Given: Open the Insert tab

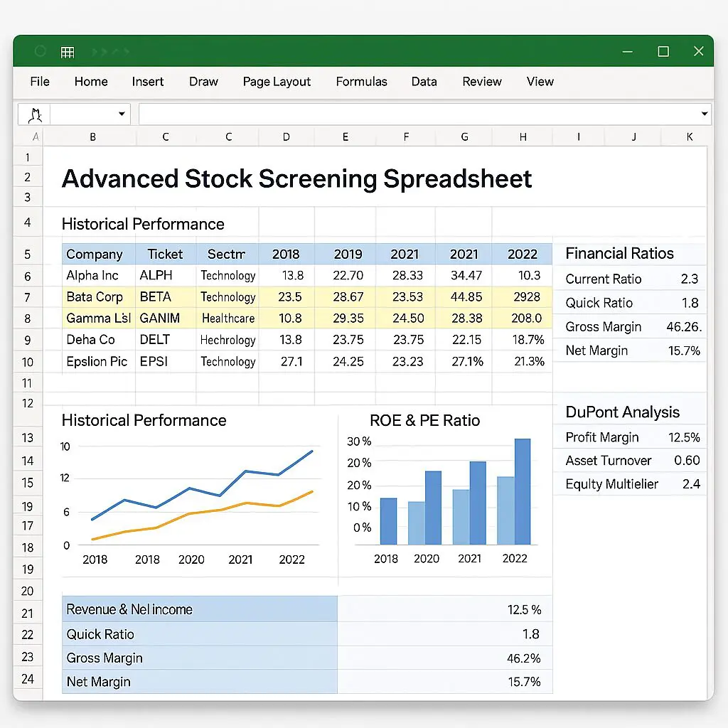Looking at the screenshot, I should [x=148, y=82].
